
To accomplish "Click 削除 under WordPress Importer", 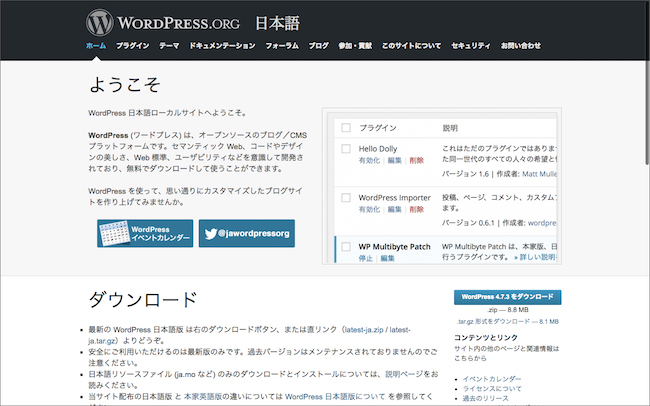I will tap(417, 209).
